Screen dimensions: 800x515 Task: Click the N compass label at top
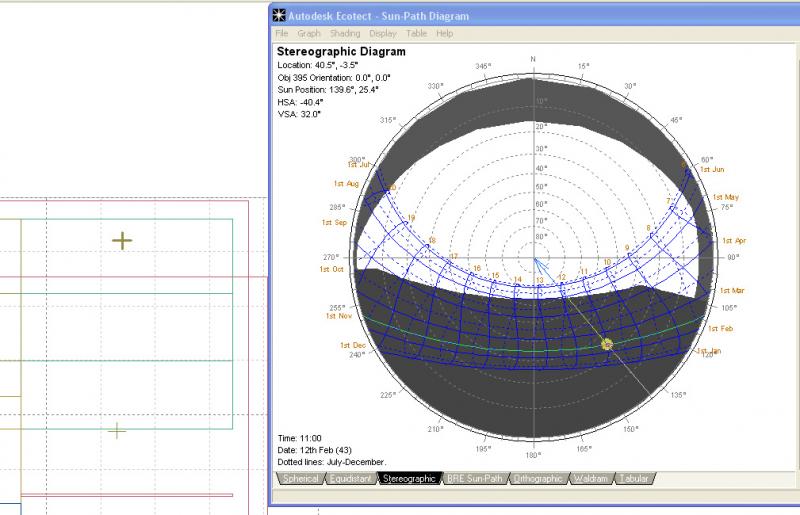[x=533, y=59]
